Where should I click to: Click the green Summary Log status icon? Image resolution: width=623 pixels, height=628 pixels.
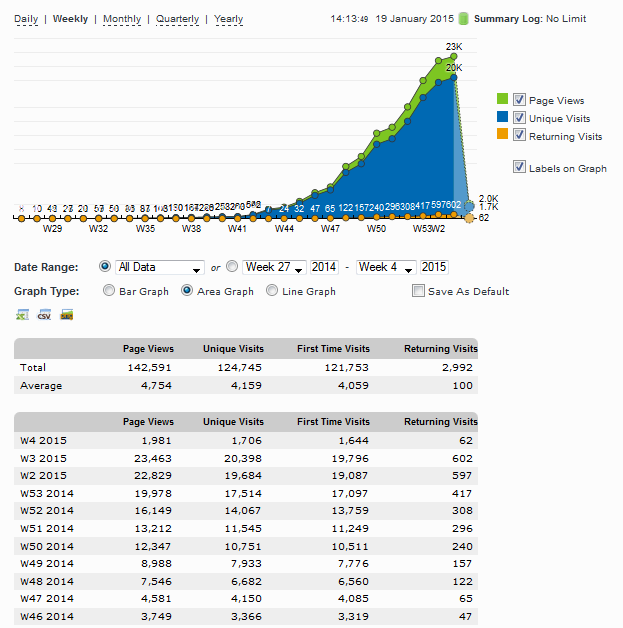(x=463, y=18)
